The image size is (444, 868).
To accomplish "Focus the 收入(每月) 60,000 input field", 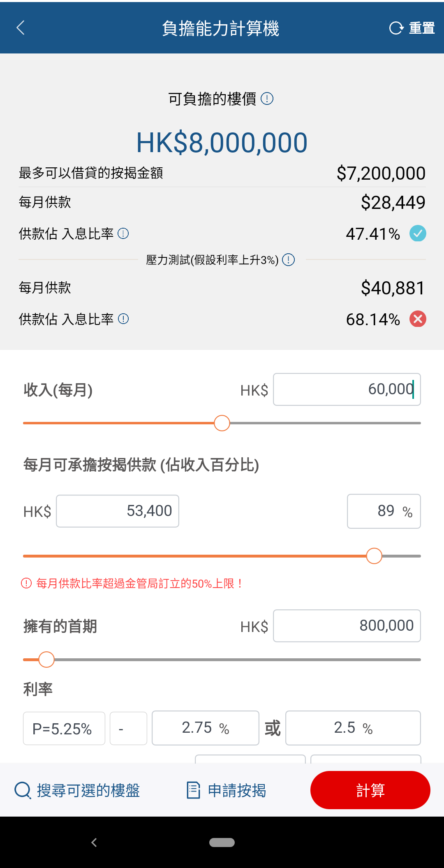I will point(347,389).
